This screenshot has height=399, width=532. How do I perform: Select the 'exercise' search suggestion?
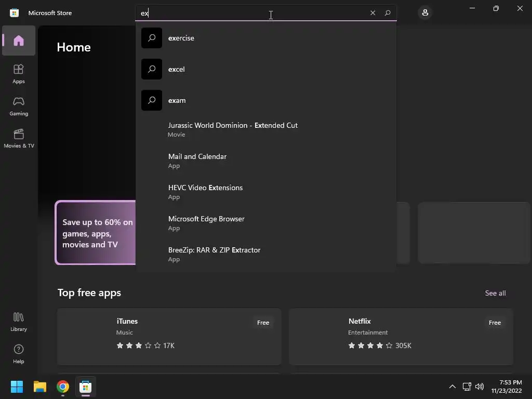[265, 38]
